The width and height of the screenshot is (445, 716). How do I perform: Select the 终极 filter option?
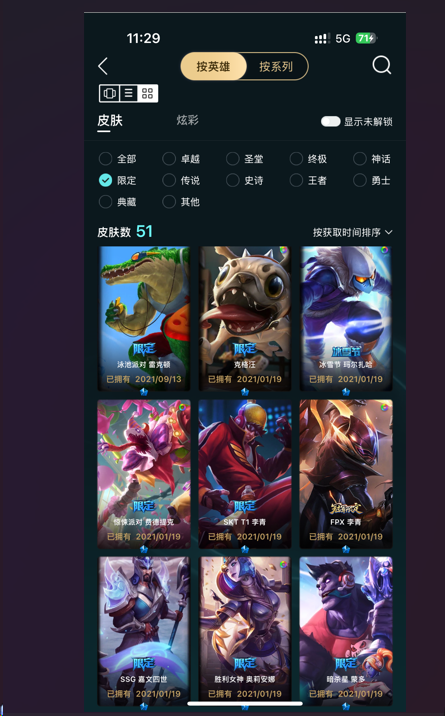(x=309, y=159)
